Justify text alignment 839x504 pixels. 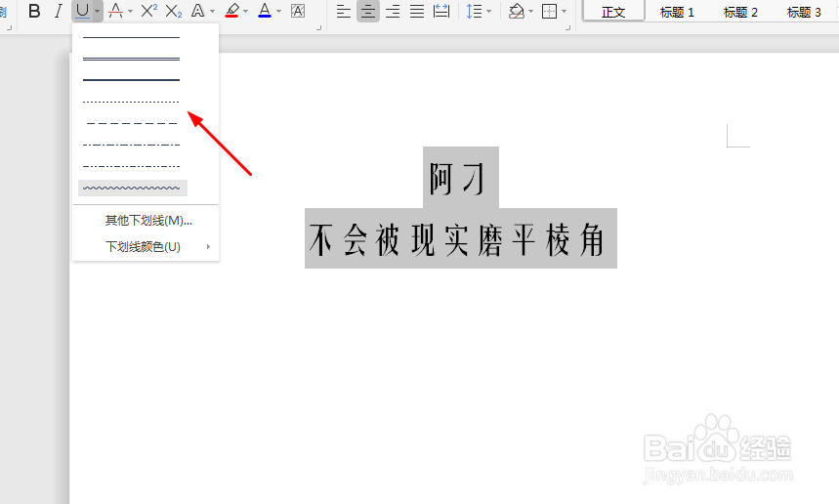[417, 11]
